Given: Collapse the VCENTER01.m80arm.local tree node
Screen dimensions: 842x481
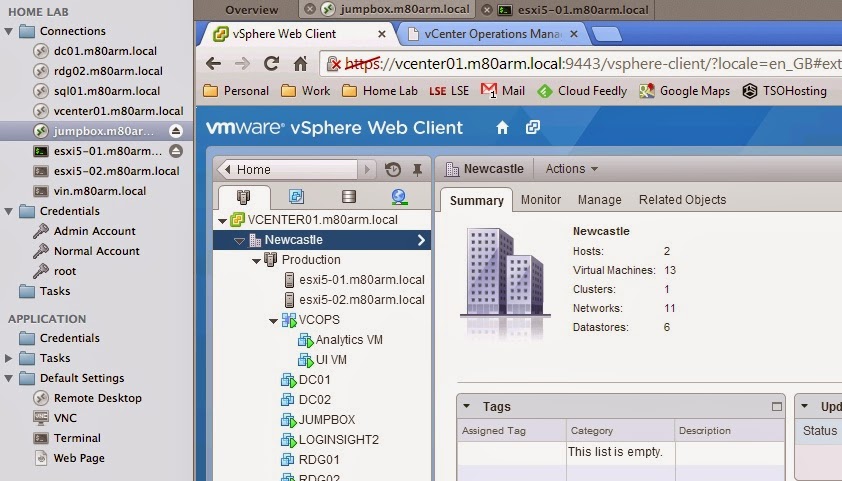Looking at the screenshot, I should (222, 221).
